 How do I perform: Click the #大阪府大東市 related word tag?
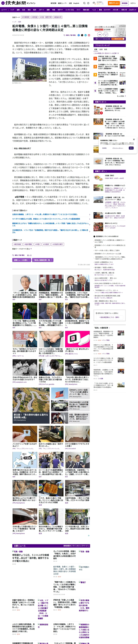tap(58, 244)
